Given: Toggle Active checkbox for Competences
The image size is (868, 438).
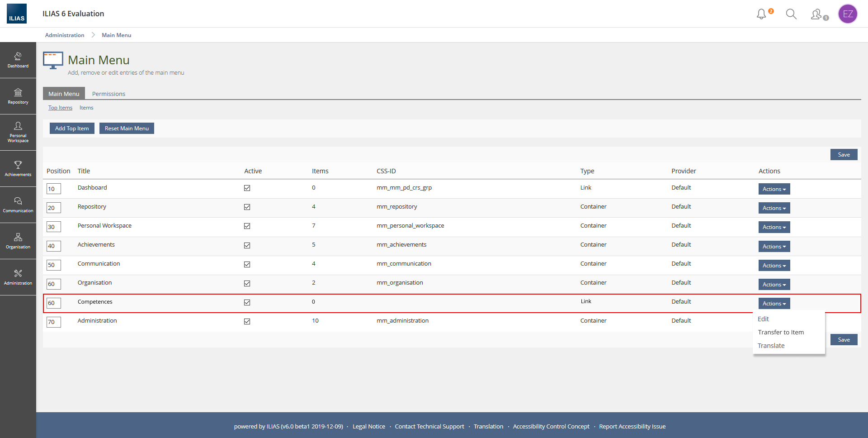Looking at the screenshot, I should click(x=247, y=302).
